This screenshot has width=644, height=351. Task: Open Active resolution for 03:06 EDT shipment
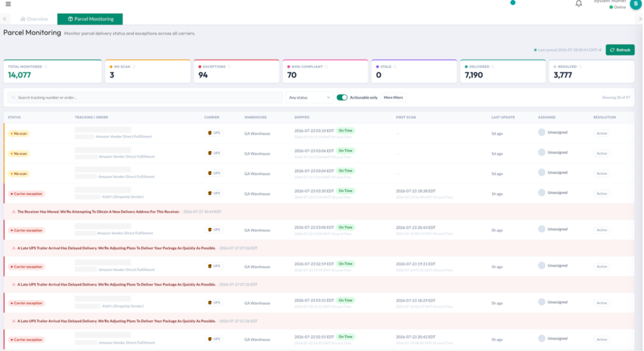click(602, 153)
